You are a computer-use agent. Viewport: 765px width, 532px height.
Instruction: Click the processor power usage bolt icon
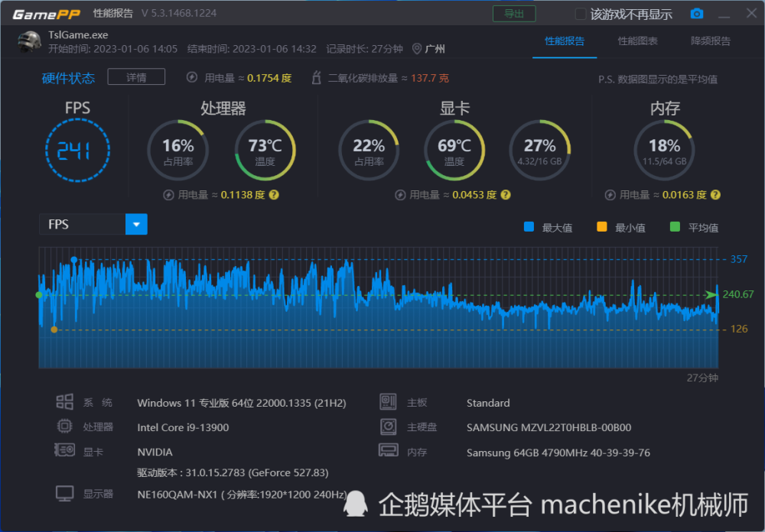[168, 195]
